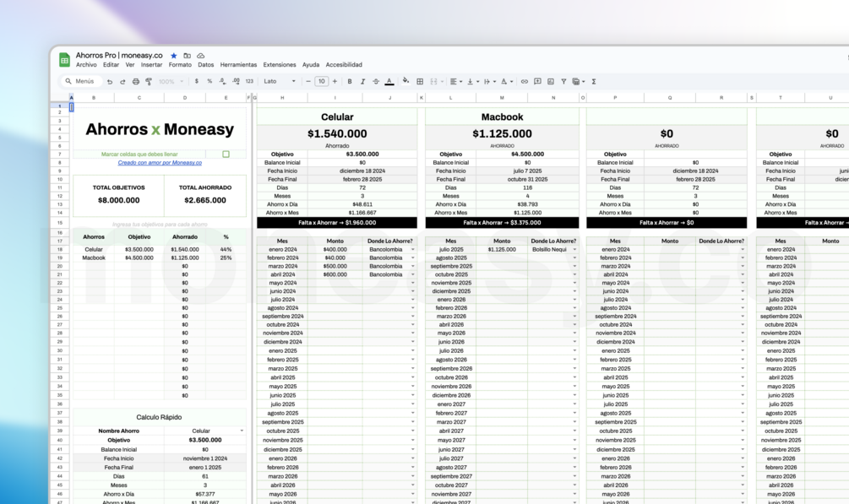Open the Formato menu

tap(180, 65)
